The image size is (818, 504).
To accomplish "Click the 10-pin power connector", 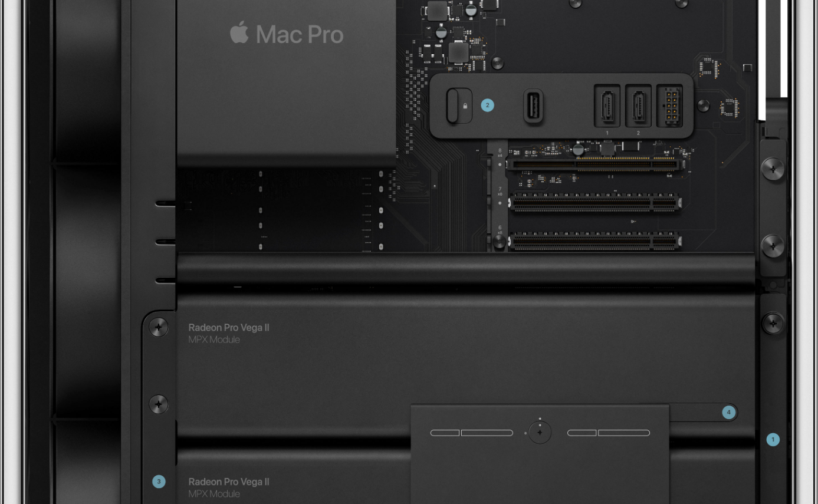I will (x=669, y=106).
